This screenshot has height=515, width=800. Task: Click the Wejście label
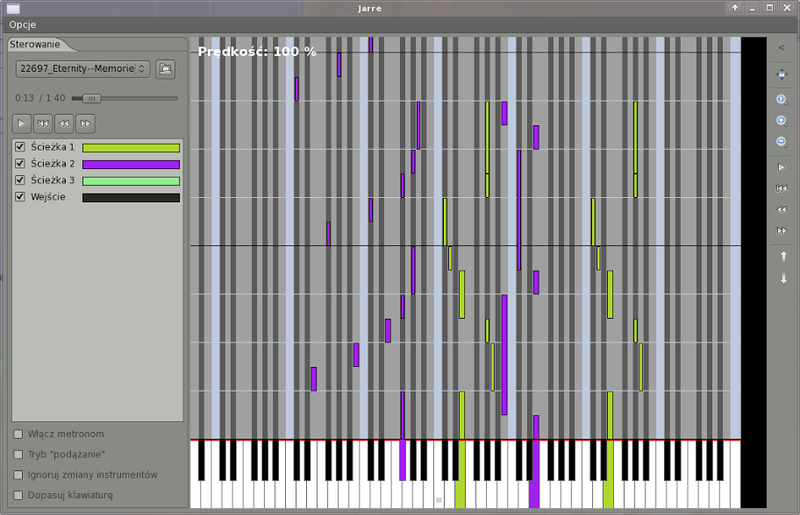(x=48, y=197)
